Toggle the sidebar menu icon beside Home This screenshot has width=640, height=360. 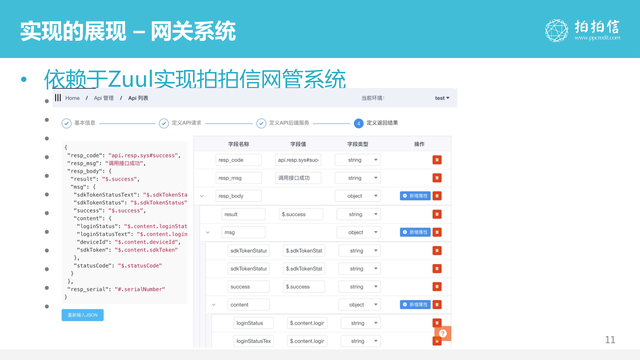tap(58, 98)
